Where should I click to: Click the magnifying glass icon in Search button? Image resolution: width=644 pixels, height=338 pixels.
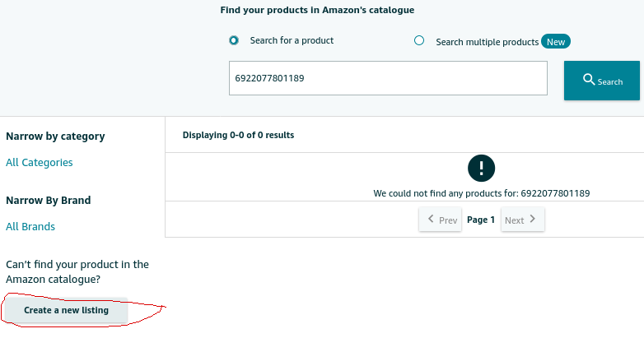coord(589,79)
